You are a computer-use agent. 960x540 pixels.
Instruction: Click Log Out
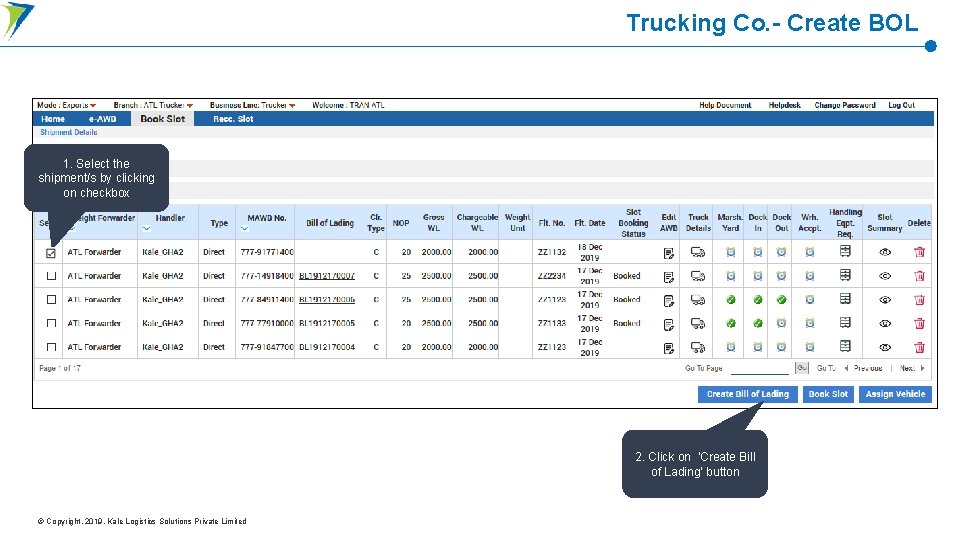coord(901,105)
